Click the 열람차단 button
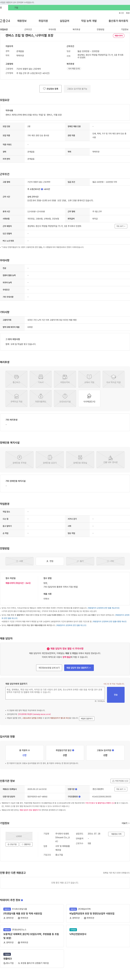The image size is (130, 980). click(26, 844)
